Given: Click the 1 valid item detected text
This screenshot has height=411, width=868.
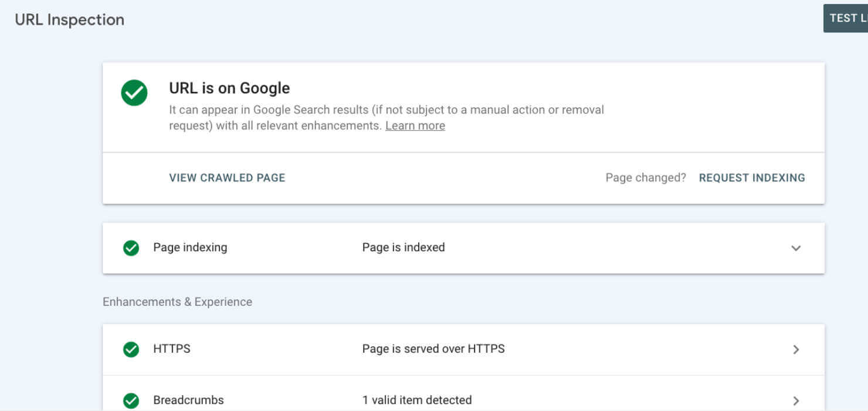Looking at the screenshot, I should coord(417,400).
